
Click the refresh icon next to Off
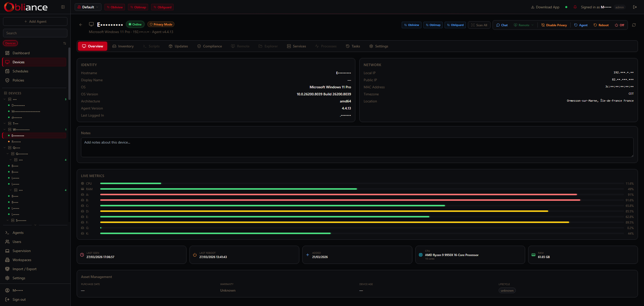634,25
